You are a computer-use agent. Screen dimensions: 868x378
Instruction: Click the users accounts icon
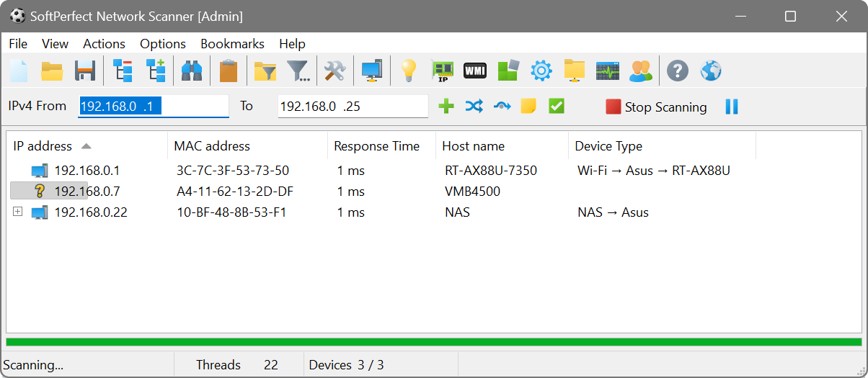[640, 71]
